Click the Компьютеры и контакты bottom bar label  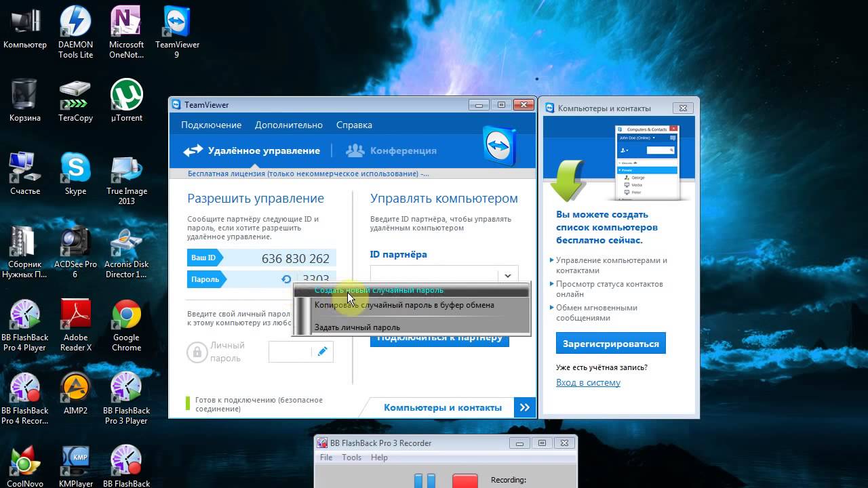[x=443, y=407]
